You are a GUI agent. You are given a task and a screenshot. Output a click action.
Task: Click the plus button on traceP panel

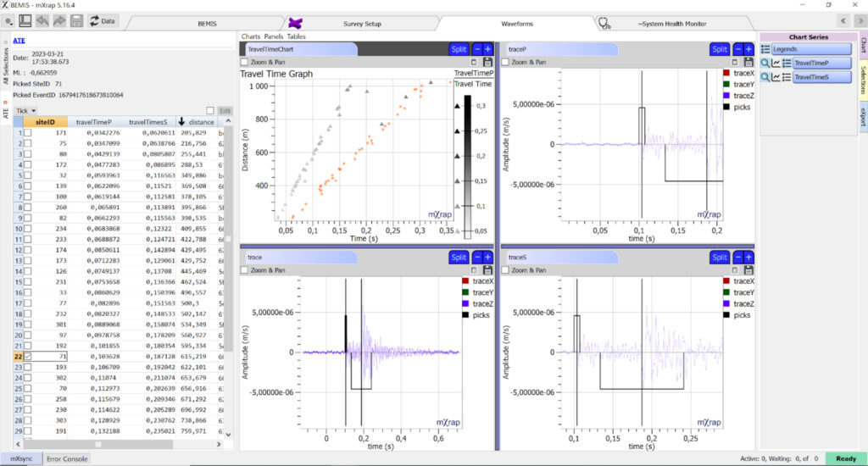747,49
